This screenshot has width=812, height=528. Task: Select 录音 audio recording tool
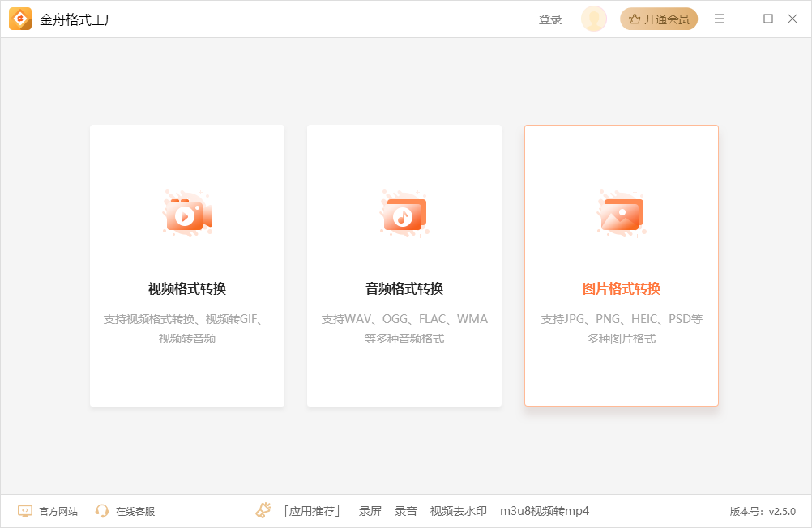click(406, 511)
